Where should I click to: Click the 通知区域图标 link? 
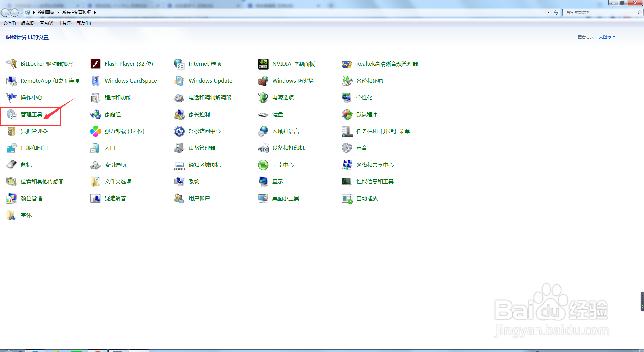click(x=205, y=165)
